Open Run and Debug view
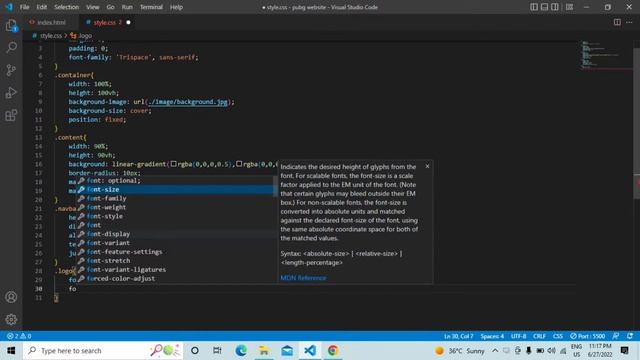This screenshot has width=640, height=360. [11, 93]
